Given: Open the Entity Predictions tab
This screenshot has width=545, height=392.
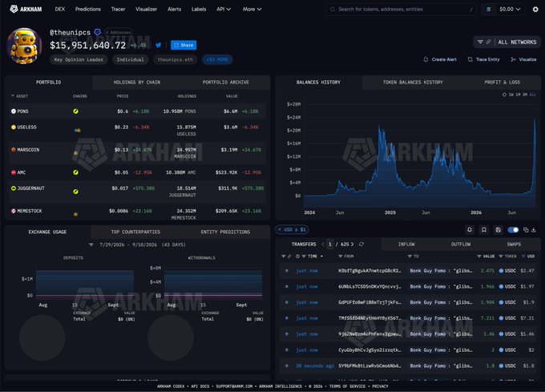Looking at the screenshot, I should coord(225,232).
